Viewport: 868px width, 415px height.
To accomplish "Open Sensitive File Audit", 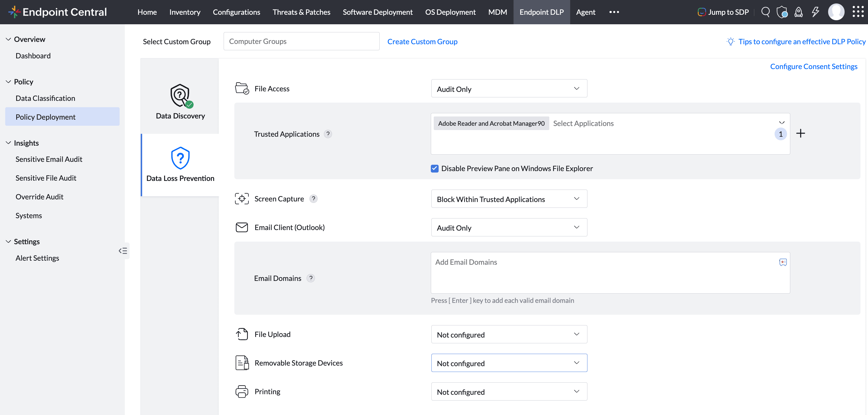I will click(x=46, y=178).
